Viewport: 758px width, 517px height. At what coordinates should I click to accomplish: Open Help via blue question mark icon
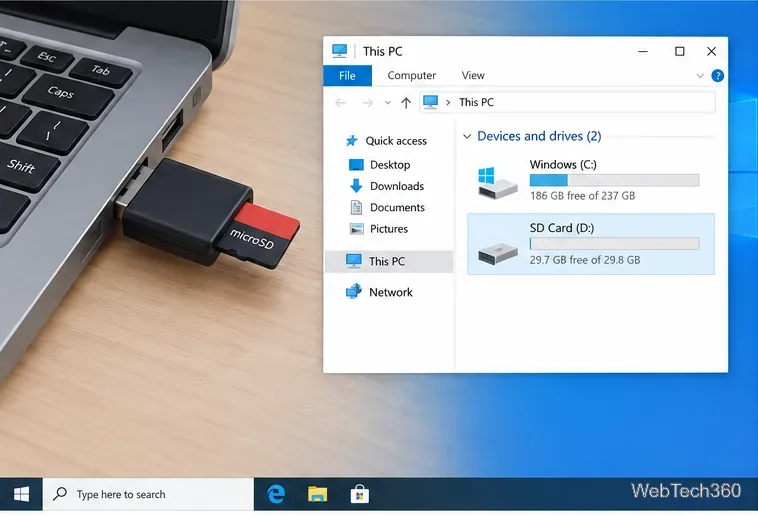717,76
